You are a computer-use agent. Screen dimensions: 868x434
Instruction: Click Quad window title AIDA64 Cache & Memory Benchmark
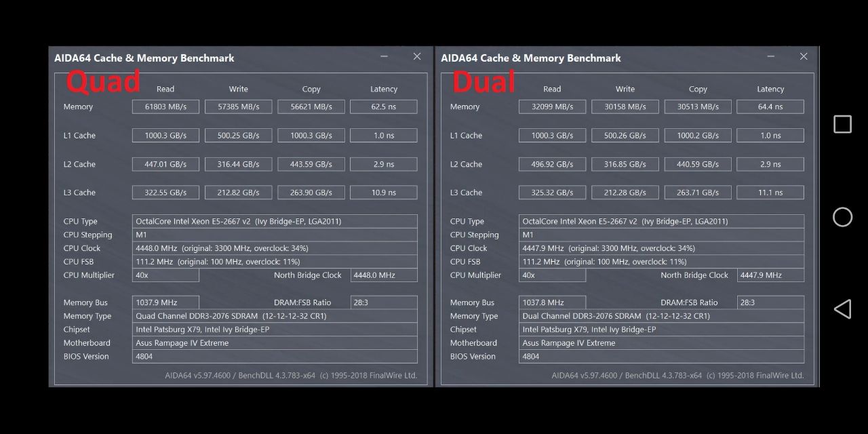144,58
